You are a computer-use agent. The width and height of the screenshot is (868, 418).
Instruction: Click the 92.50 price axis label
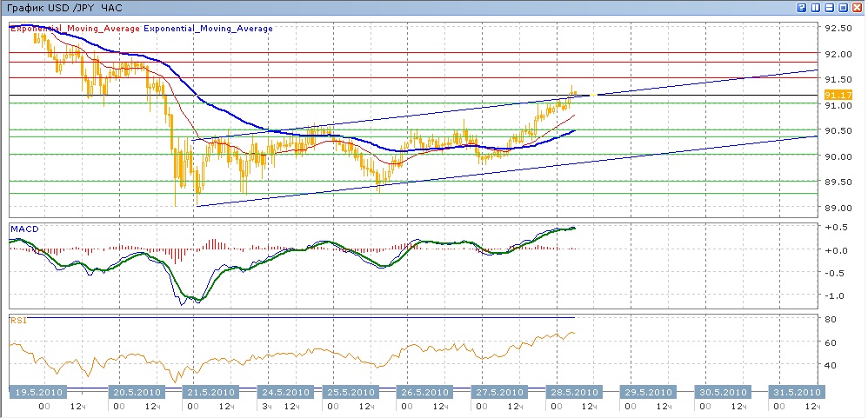pyautogui.click(x=838, y=29)
